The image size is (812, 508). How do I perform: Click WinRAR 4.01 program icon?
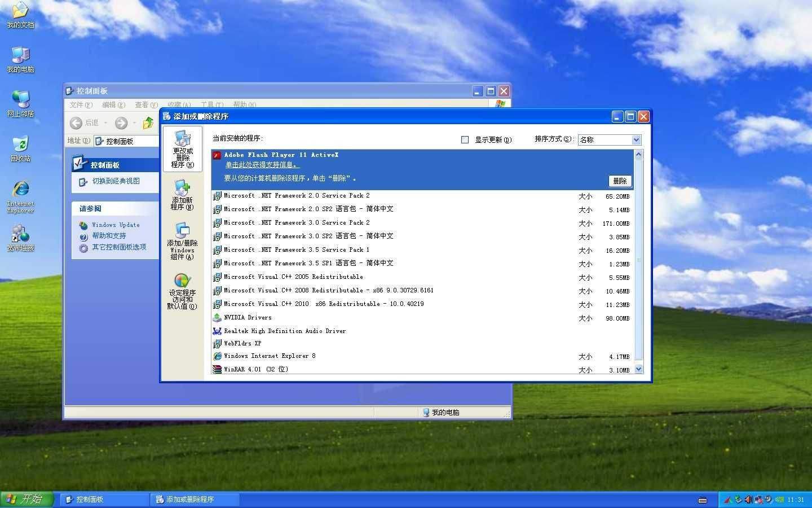tap(217, 370)
